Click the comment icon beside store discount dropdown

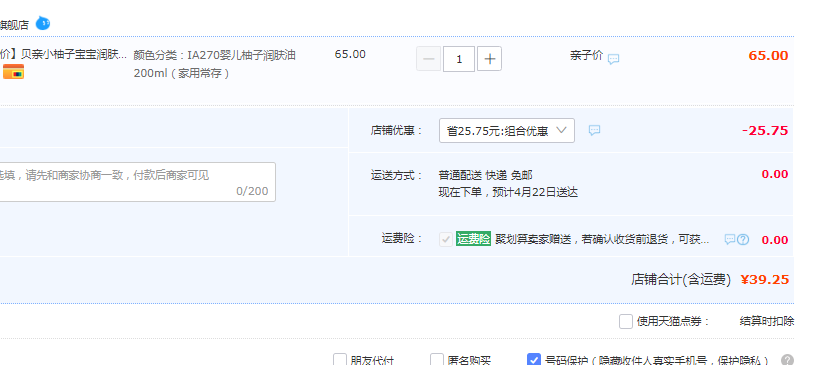594,130
